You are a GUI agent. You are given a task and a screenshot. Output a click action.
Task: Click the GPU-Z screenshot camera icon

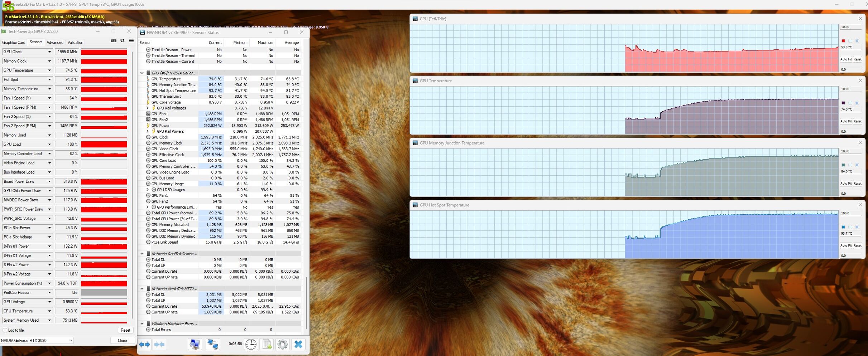click(114, 41)
